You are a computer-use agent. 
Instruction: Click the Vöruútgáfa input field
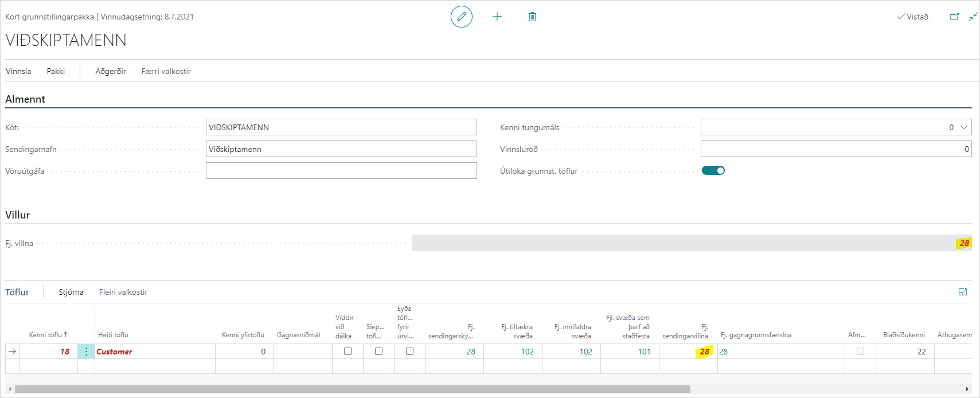[341, 171]
